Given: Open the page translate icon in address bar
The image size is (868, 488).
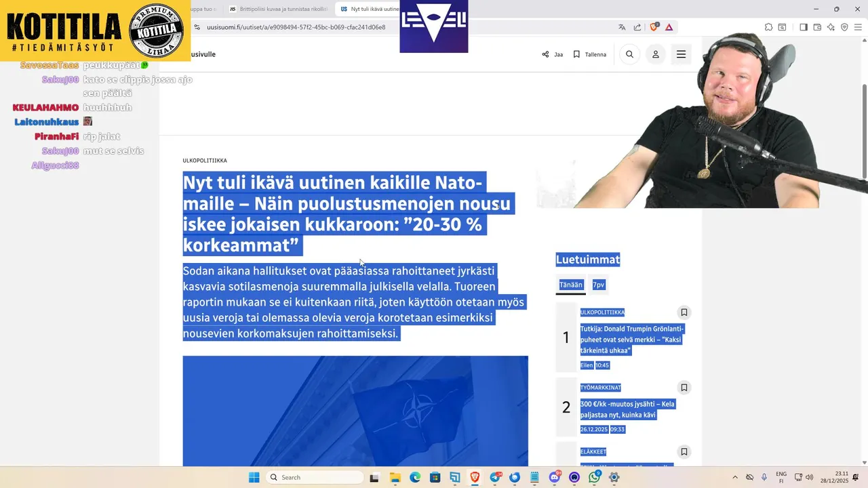Looking at the screenshot, I should [622, 27].
